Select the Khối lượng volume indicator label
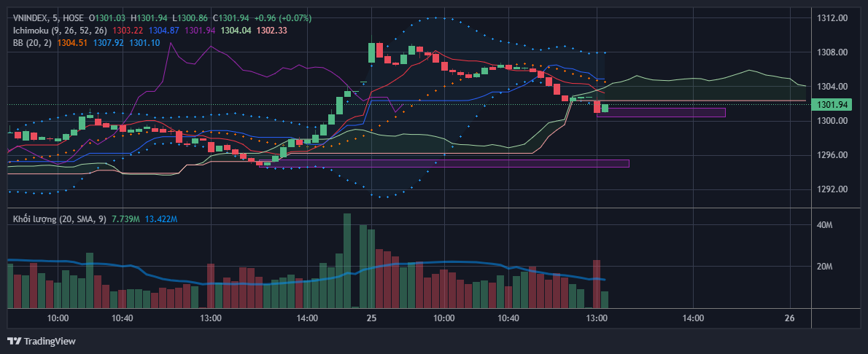Screen dimensions: 868x354 [x=61, y=219]
